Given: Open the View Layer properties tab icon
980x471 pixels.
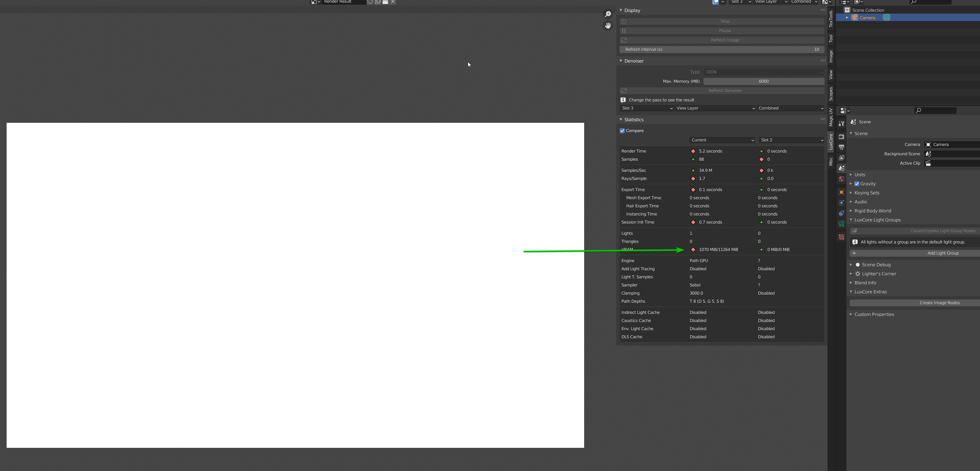Looking at the screenshot, I should [841, 158].
